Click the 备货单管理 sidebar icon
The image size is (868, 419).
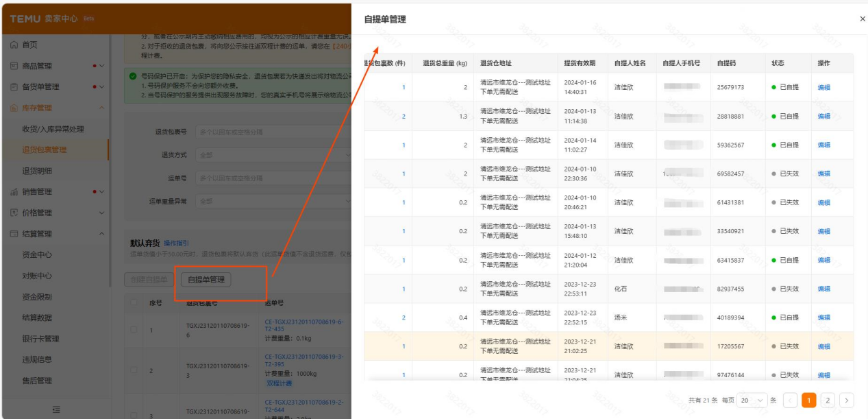[14, 87]
